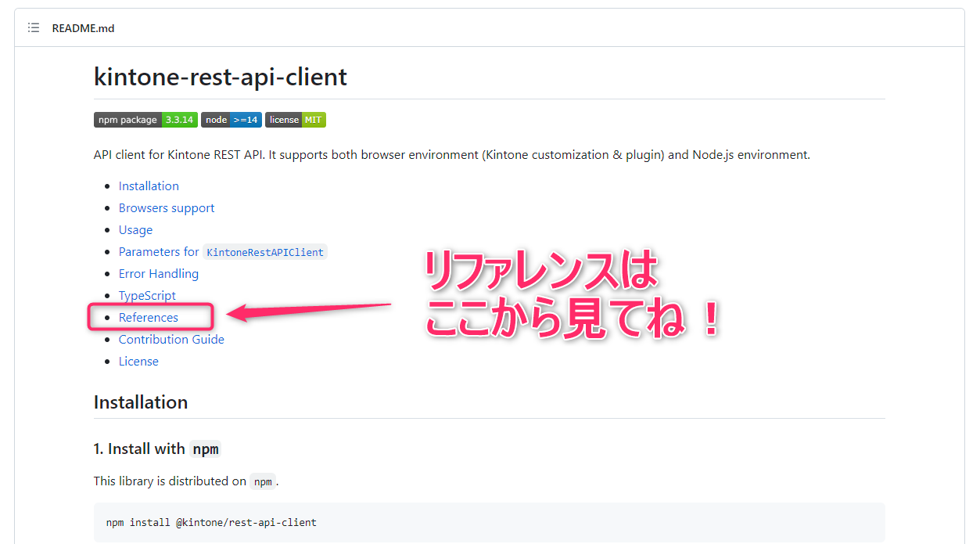Open the Contribution Guide link

coord(171,339)
